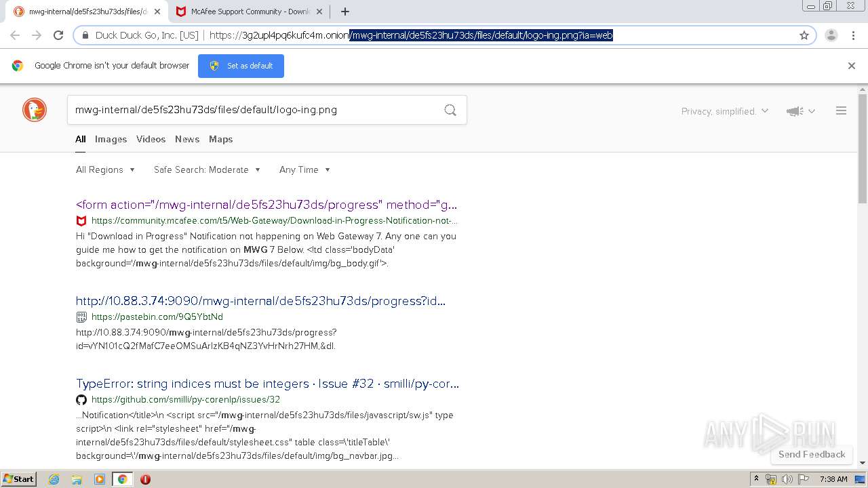Viewport: 868px width, 488px height.
Task: Switch to Videos results
Action: [x=151, y=139]
